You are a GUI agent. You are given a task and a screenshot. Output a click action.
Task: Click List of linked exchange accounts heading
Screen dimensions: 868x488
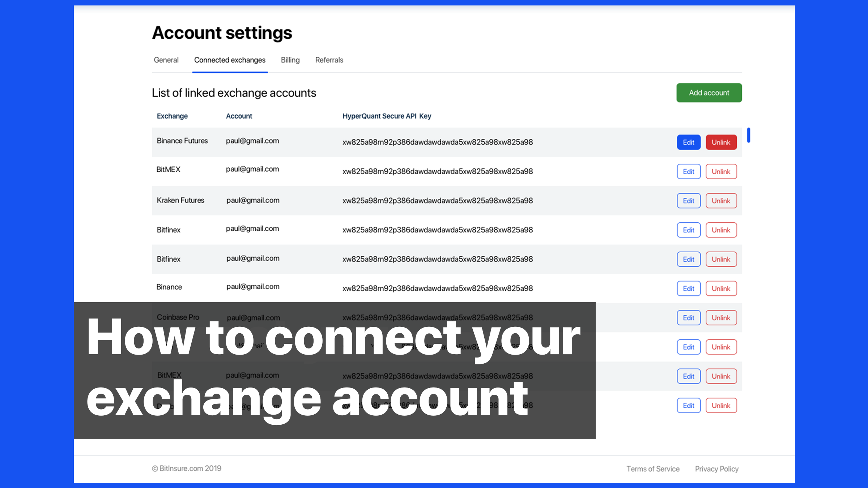coord(234,93)
